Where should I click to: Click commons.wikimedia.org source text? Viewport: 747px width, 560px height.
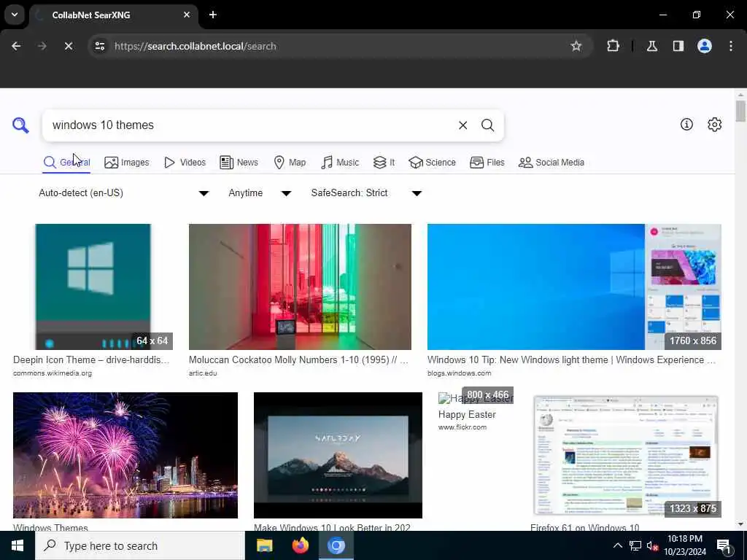tap(53, 373)
